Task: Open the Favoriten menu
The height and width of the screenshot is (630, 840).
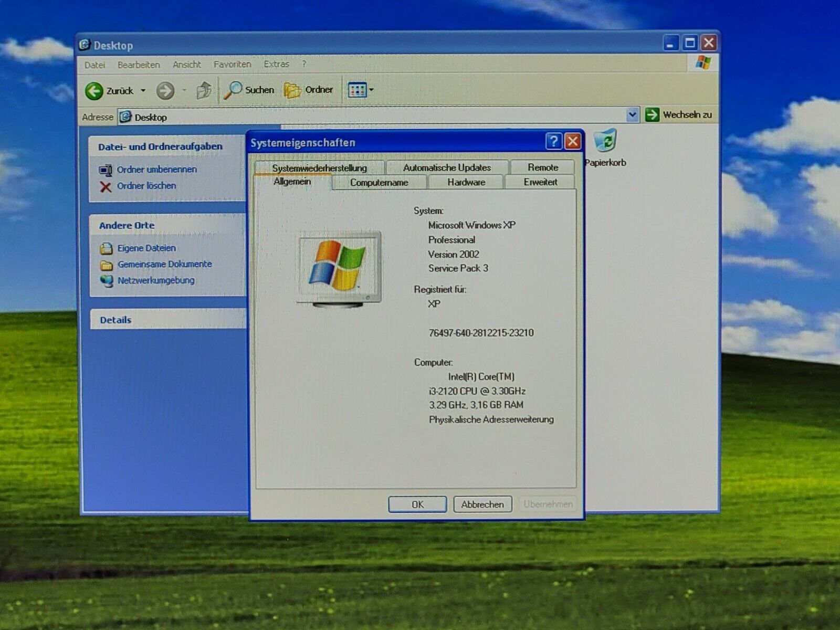Action: 232,65
